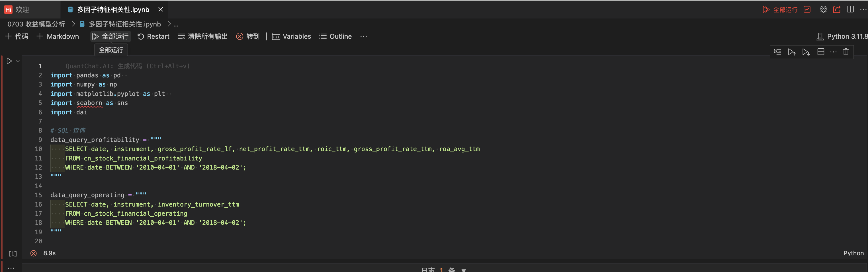
Task: Switch to the 欢迎 tab
Action: tap(17, 9)
